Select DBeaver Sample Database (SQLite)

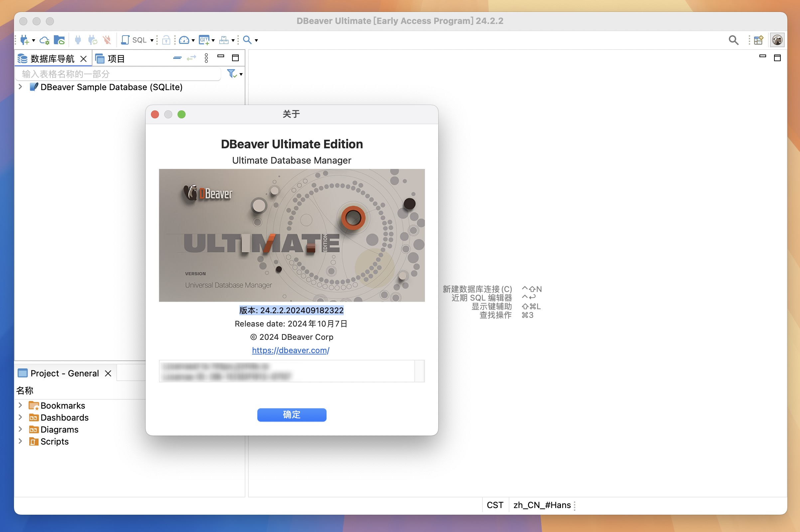111,87
